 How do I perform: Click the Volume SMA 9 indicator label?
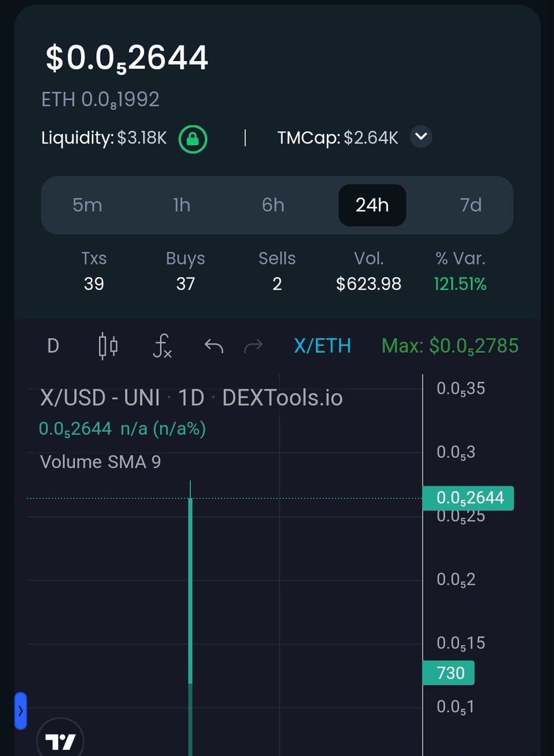tap(101, 462)
